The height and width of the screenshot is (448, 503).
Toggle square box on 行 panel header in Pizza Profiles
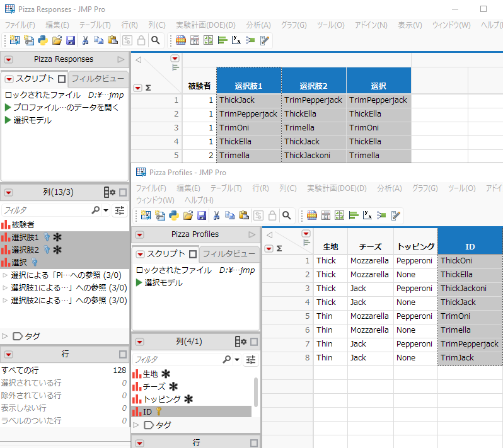pyautogui.click(x=254, y=443)
